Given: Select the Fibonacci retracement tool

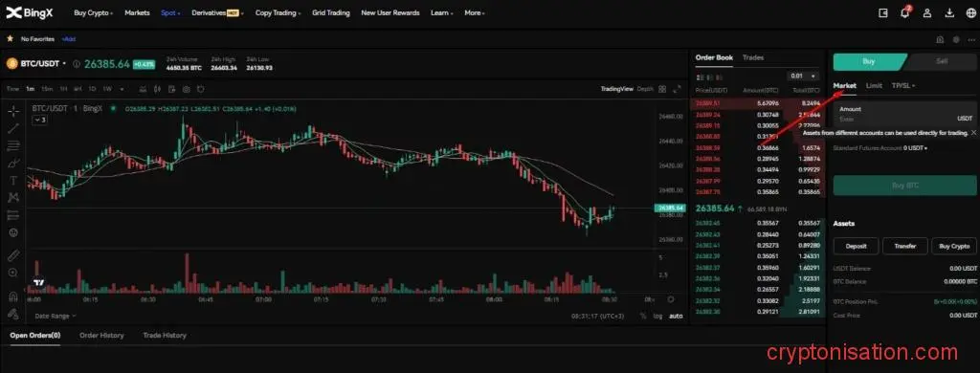Looking at the screenshot, I should (13, 146).
